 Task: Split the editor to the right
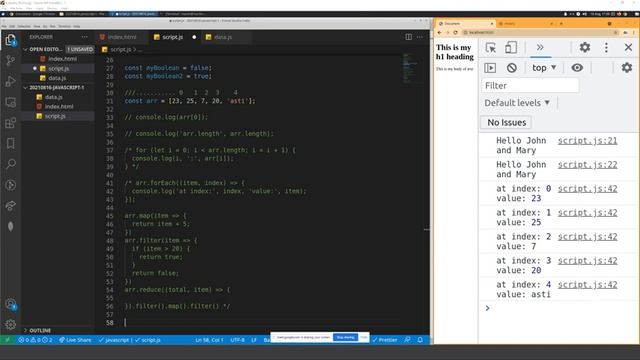click(x=409, y=37)
